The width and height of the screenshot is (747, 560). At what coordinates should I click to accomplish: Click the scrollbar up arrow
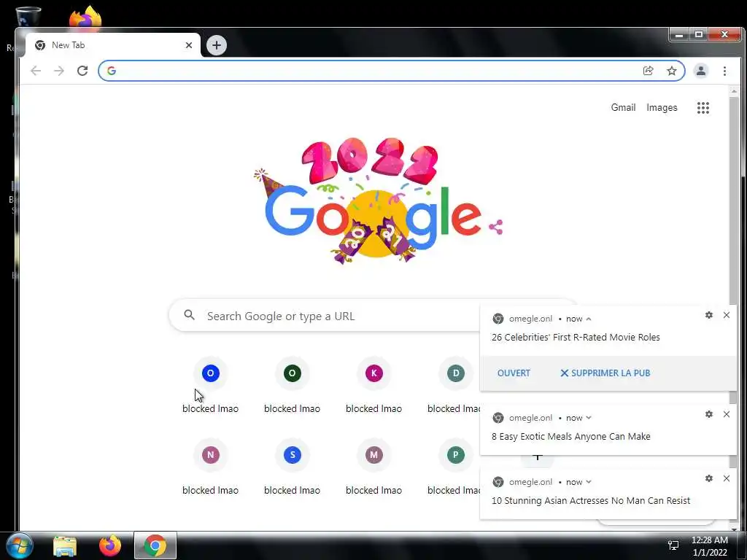(734, 91)
